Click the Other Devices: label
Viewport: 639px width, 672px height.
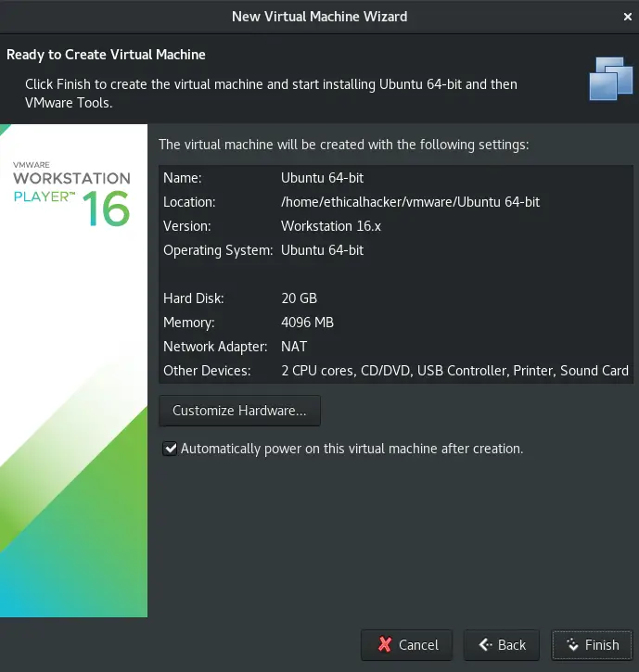click(207, 370)
